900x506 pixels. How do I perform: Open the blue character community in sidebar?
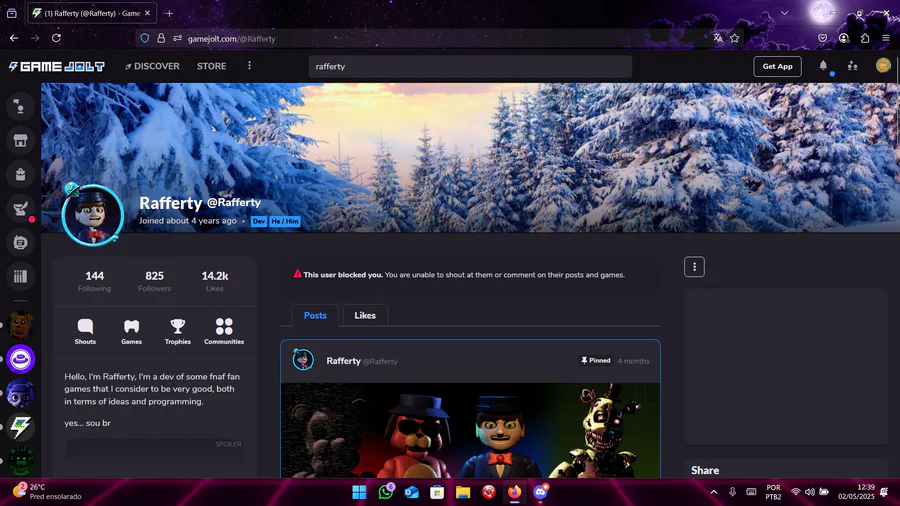coord(21,394)
